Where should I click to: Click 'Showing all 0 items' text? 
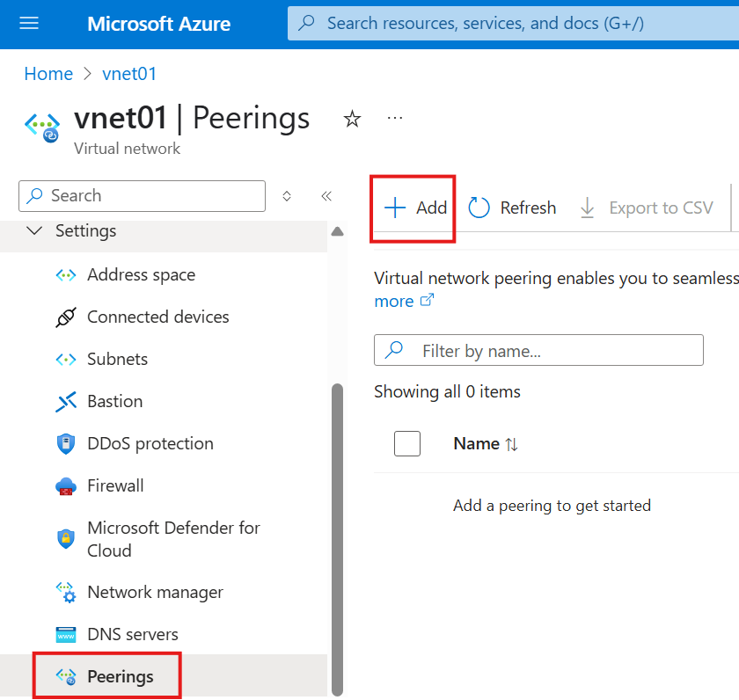[447, 391]
